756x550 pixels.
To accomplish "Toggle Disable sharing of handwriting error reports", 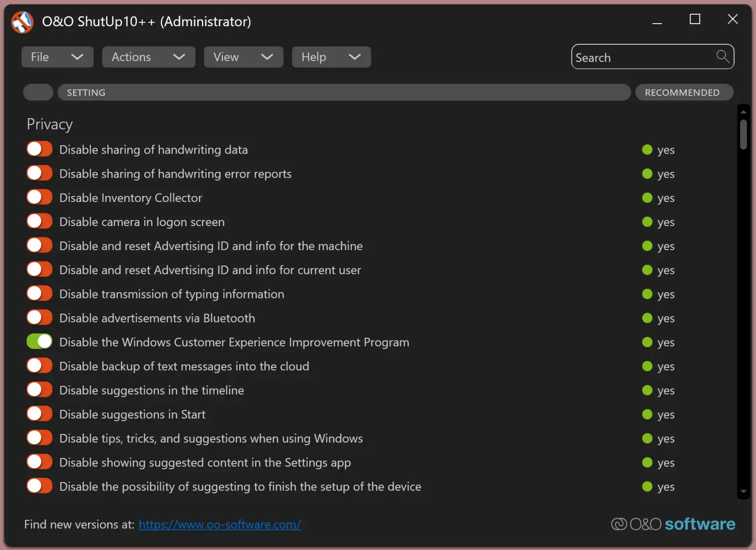I will coord(39,173).
